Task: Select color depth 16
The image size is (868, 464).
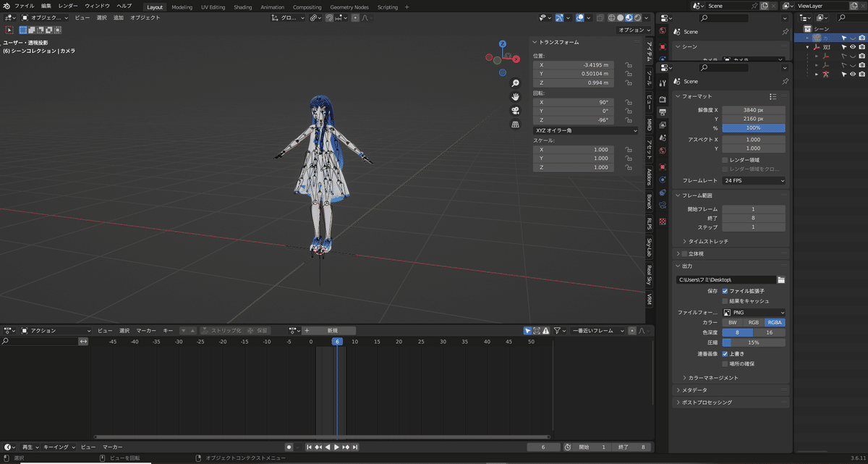Action: 770,332
